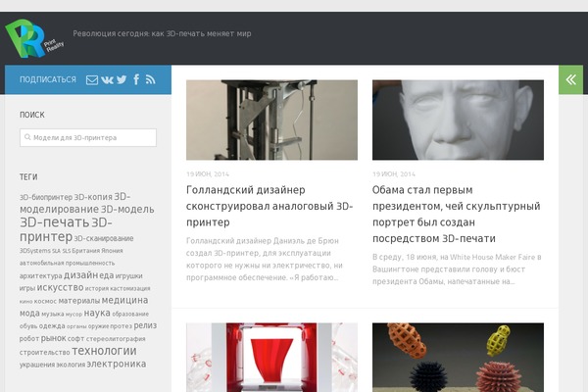Open the RSS feed icon
The width and height of the screenshot is (588, 392).
(x=150, y=79)
